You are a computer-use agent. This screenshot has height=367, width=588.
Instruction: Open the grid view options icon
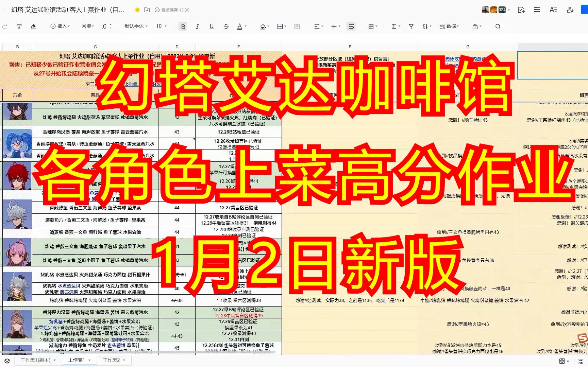[x=564, y=361]
